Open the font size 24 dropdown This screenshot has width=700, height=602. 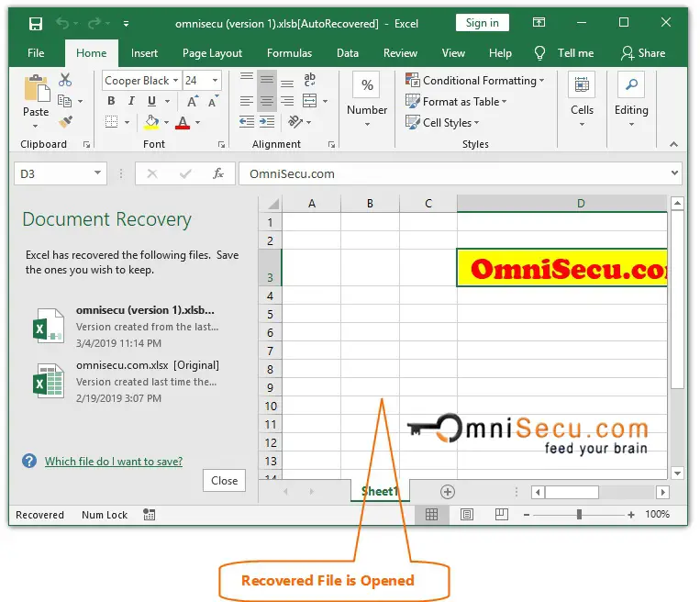(216, 81)
